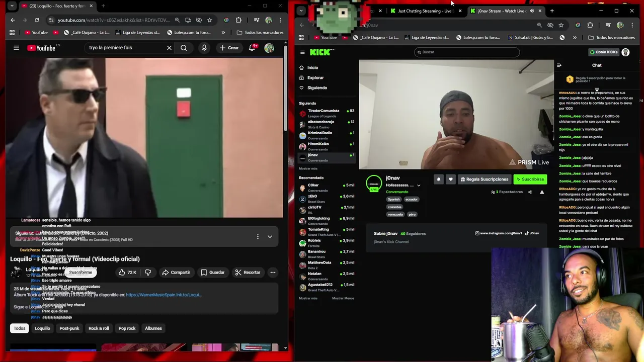Like the Loquillo video
Image resolution: width=644 pixels, height=362 pixels.
(x=127, y=273)
